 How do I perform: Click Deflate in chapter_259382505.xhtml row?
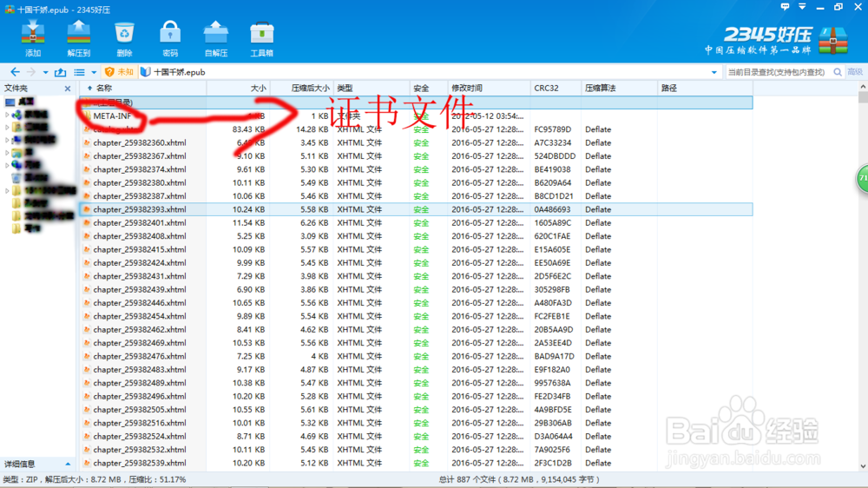[x=598, y=409]
